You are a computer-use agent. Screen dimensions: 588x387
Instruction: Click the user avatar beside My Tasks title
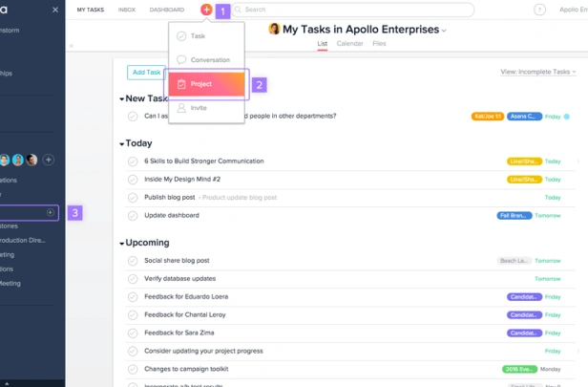[275, 30]
